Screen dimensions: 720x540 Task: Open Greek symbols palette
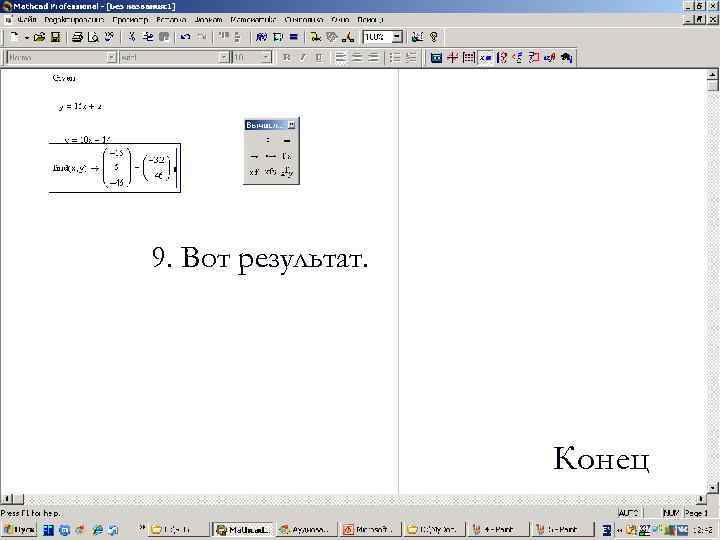550,57
